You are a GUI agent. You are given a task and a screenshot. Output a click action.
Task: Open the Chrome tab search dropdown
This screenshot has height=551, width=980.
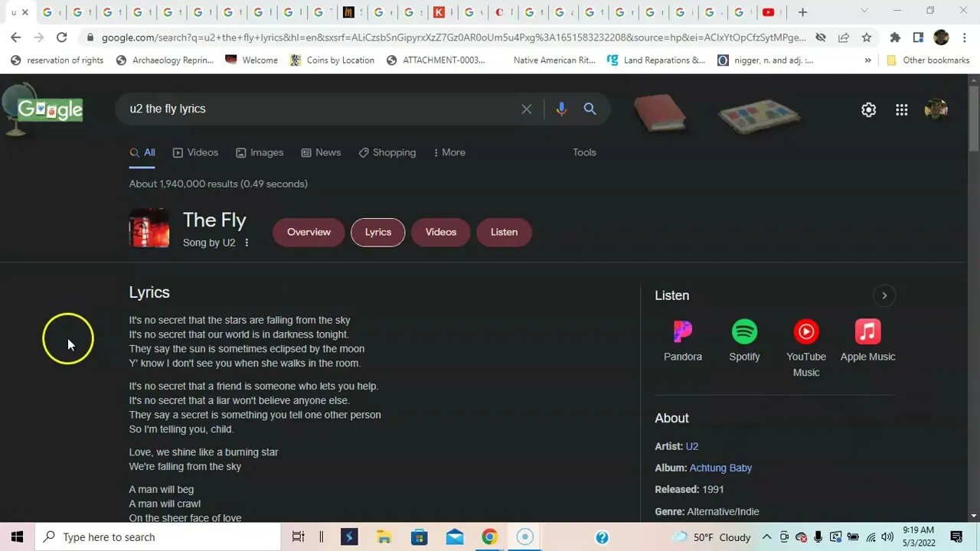pos(864,11)
